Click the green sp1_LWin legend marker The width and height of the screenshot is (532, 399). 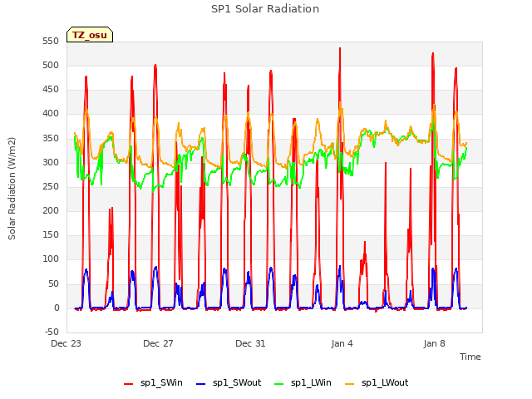(x=279, y=384)
